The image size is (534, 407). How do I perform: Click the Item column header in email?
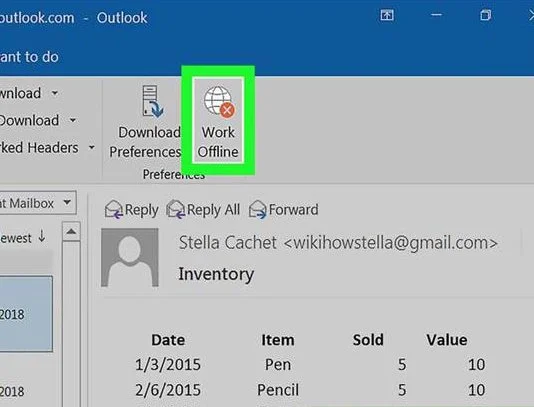click(278, 340)
